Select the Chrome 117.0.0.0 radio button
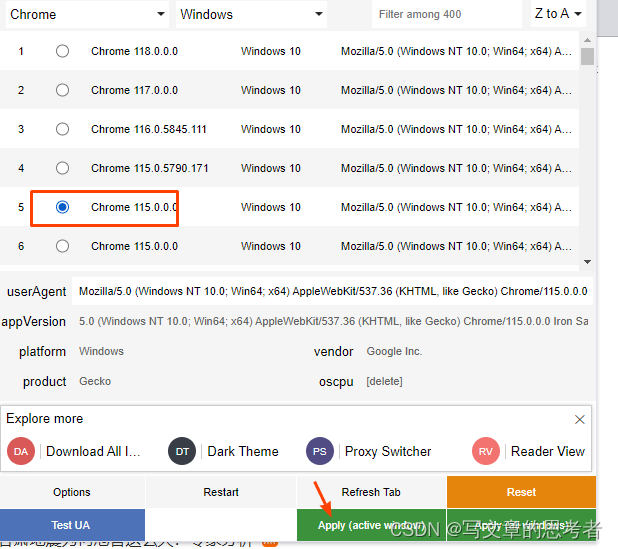The image size is (618, 549). tap(62, 90)
